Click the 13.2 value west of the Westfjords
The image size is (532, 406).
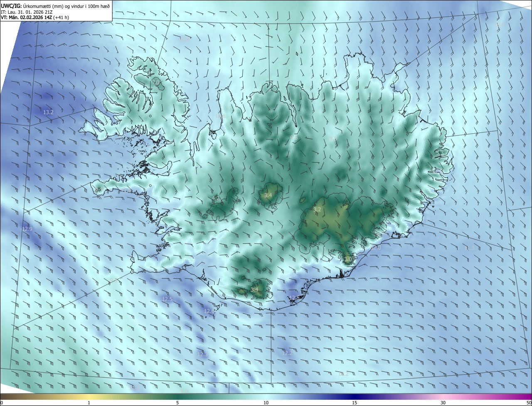[48, 113]
